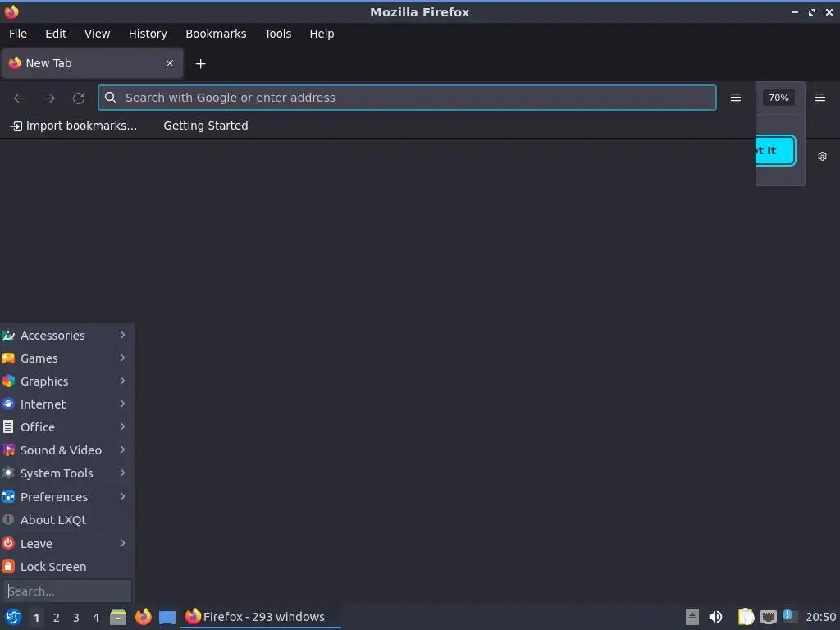Reset the 70% zoom level indicator
This screenshot has width=840, height=630.
(x=778, y=98)
